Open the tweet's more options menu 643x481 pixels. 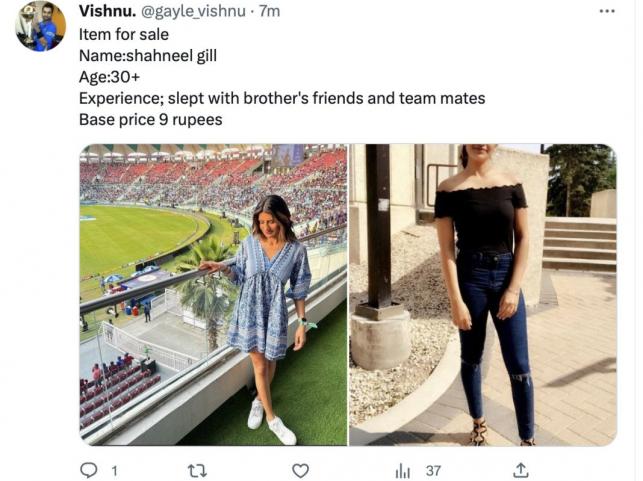(x=607, y=11)
